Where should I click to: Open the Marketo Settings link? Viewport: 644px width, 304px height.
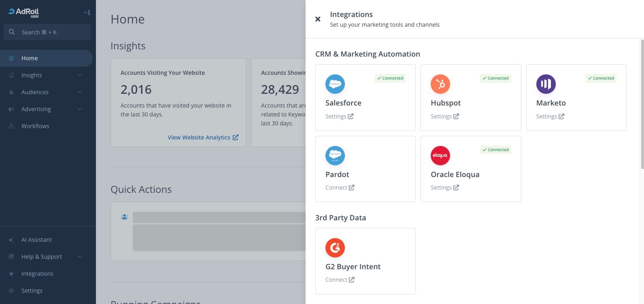click(x=550, y=116)
